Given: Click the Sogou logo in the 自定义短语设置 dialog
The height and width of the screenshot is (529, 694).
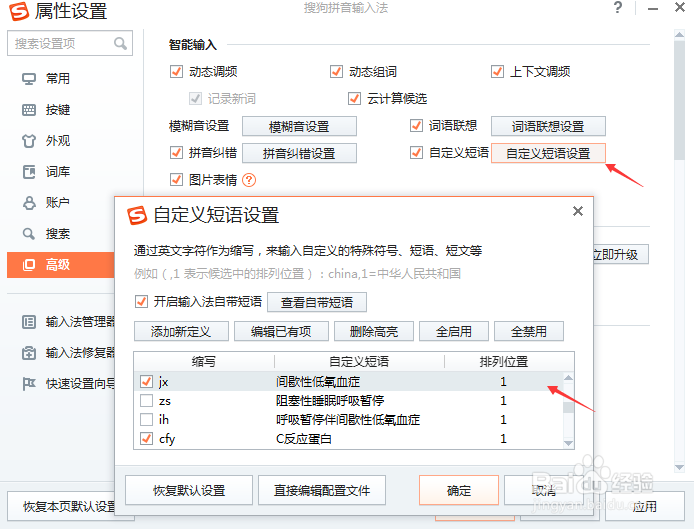Looking at the screenshot, I should [137, 216].
